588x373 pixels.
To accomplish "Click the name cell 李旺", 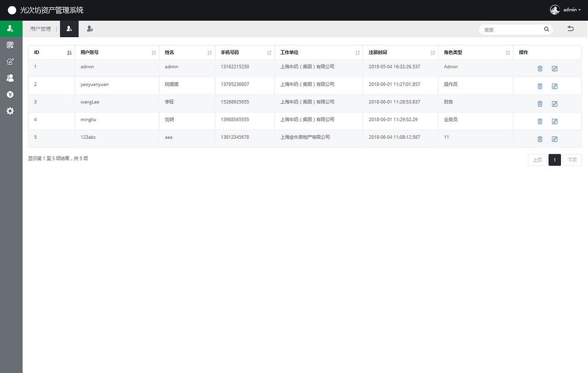I will click(x=170, y=102).
